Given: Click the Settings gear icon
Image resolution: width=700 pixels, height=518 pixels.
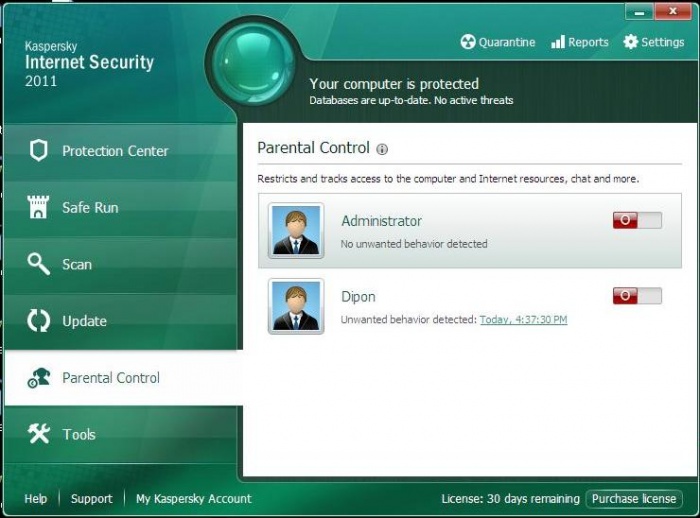Looking at the screenshot, I should 631,42.
